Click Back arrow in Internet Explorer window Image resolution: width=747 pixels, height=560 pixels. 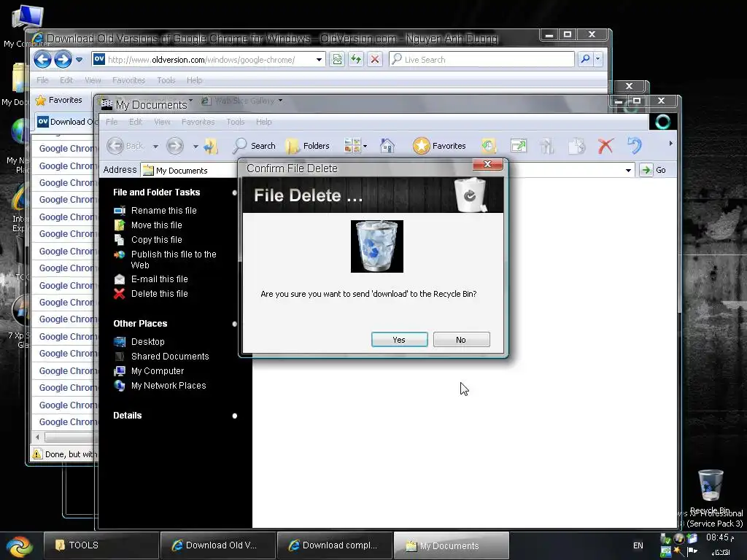click(x=42, y=60)
